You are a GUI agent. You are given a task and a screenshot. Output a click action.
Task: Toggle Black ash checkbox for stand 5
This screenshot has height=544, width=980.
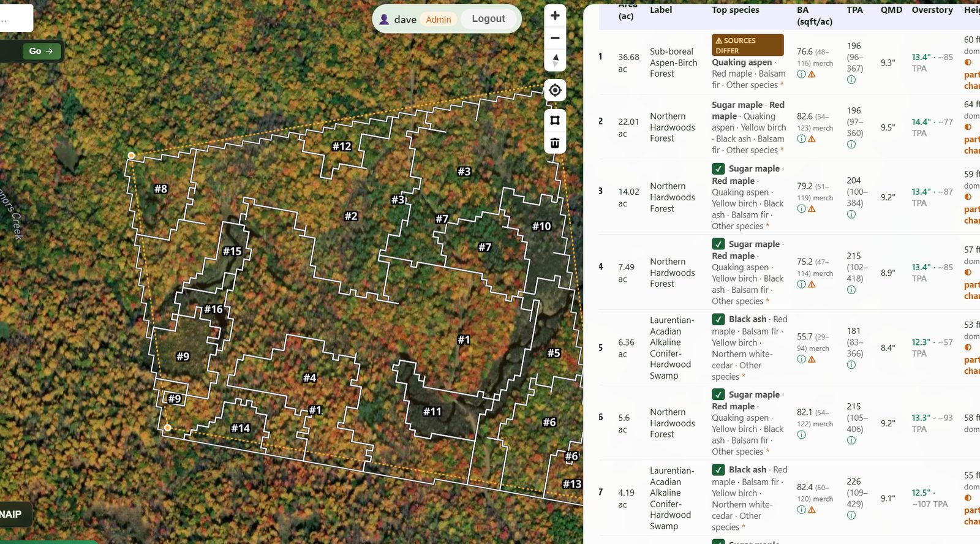coord(718,319)
